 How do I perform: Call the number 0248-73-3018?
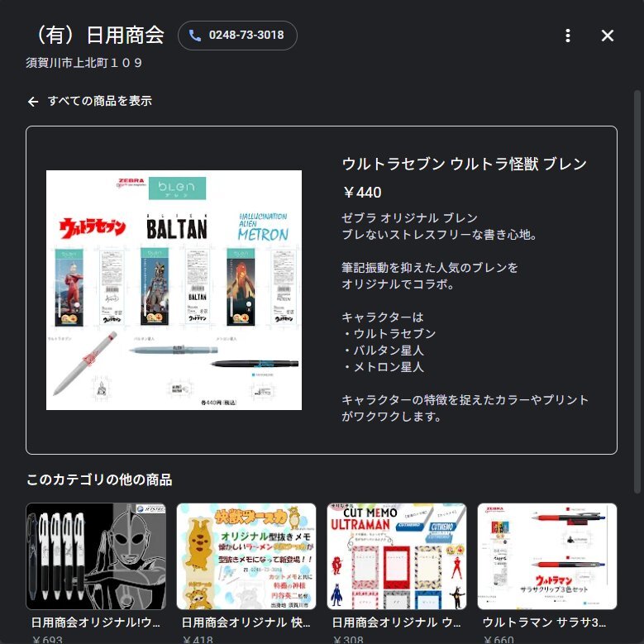click(237, 36)
